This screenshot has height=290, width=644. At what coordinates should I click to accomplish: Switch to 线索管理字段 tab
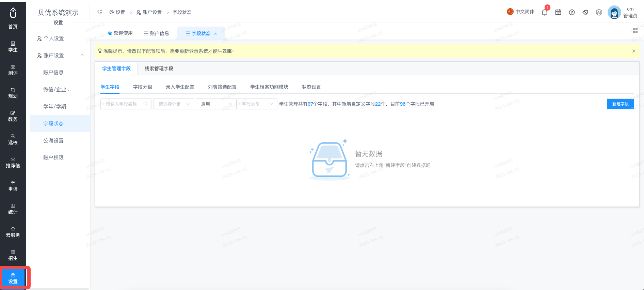coord(159,68)
